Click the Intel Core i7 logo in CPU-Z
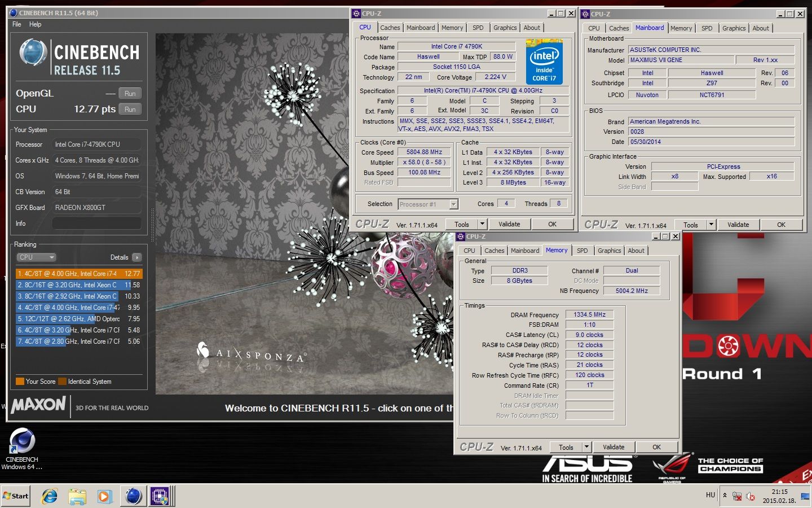Viewport: 812px width, 508px height. (x=544, y=62)
